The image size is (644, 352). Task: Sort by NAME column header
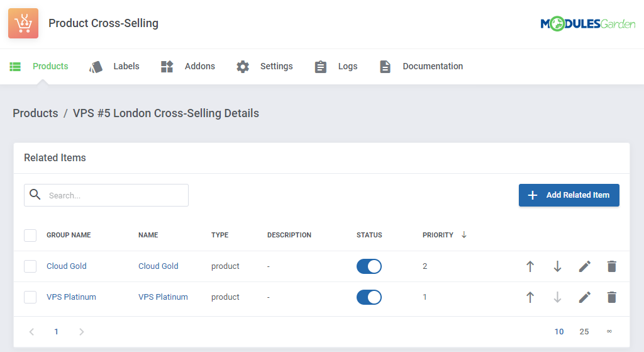coord(148,236)
